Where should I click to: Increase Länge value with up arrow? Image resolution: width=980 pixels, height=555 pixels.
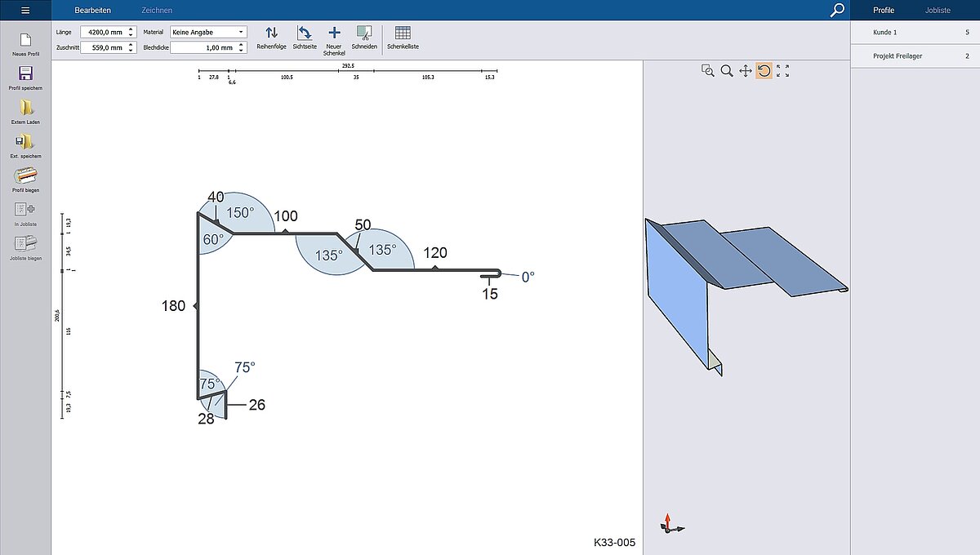point(131,29)
